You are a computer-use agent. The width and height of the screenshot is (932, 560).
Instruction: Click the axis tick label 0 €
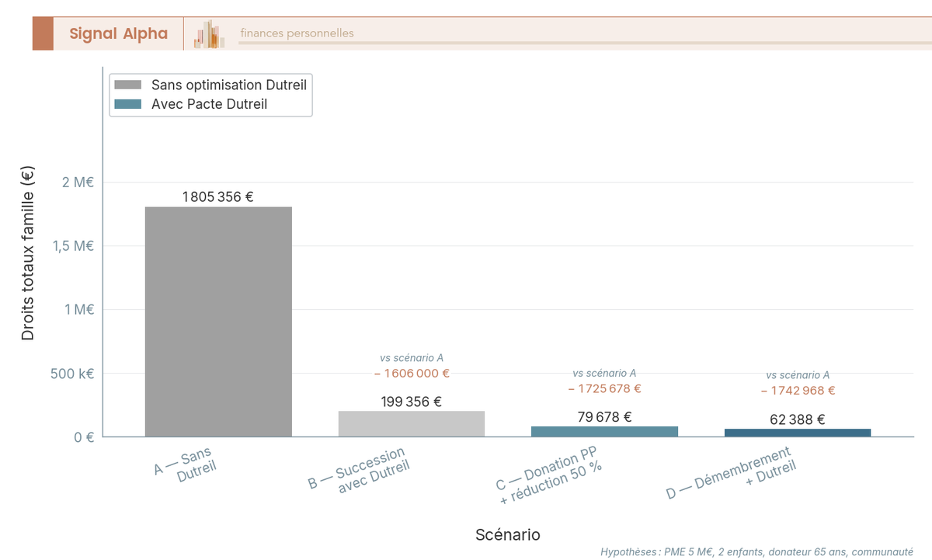(85, 437)
